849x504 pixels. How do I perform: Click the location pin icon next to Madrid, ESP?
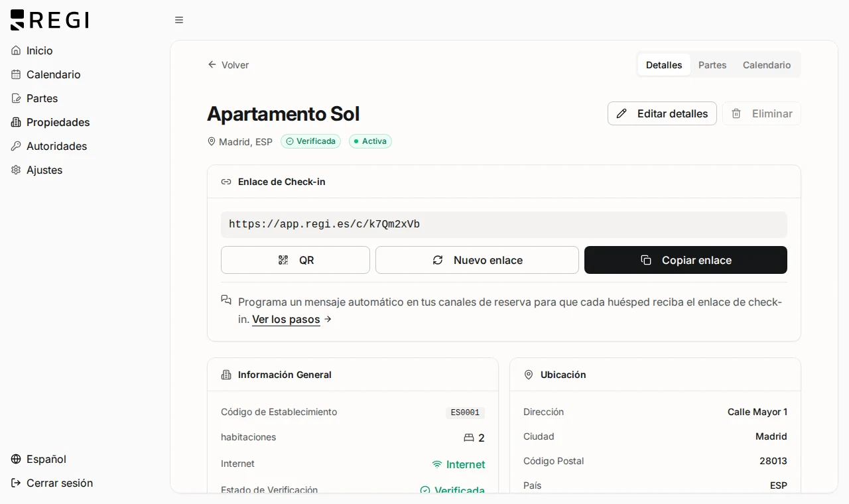212,141
